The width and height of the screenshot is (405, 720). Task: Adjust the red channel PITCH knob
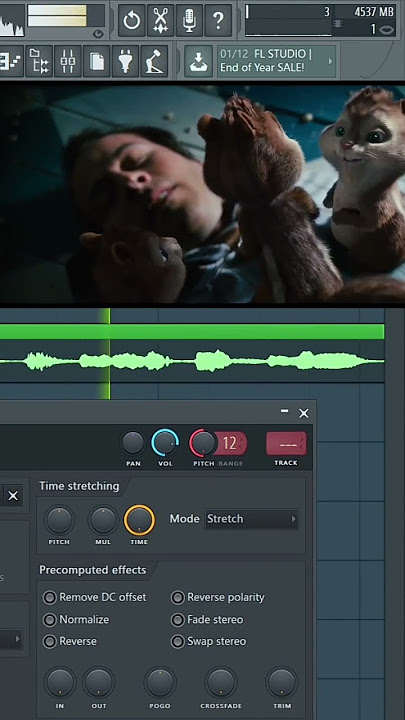[x=203, y=443]
